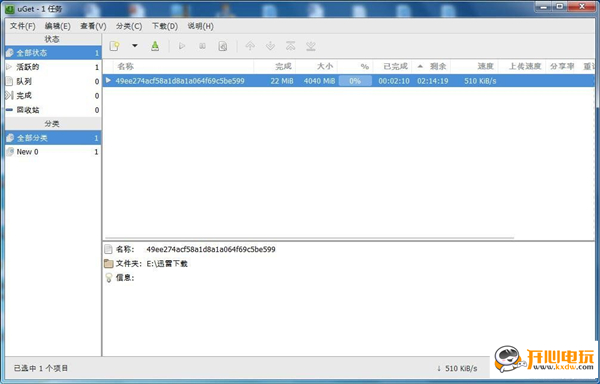
Task: Click the 00:02:10 elapsed time cell
Action: (x=394, y=81)
